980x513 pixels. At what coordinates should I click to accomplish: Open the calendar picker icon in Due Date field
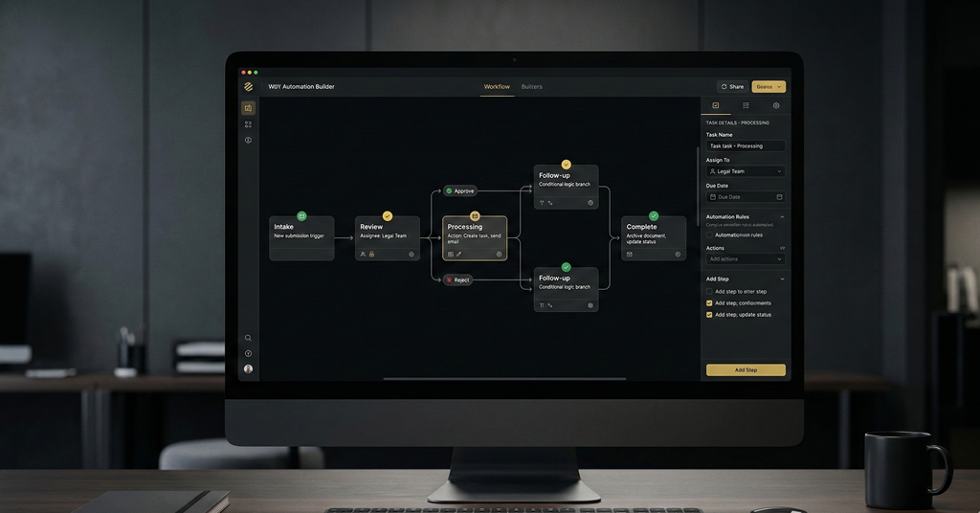pyautogui.click(x=779, y=197)
